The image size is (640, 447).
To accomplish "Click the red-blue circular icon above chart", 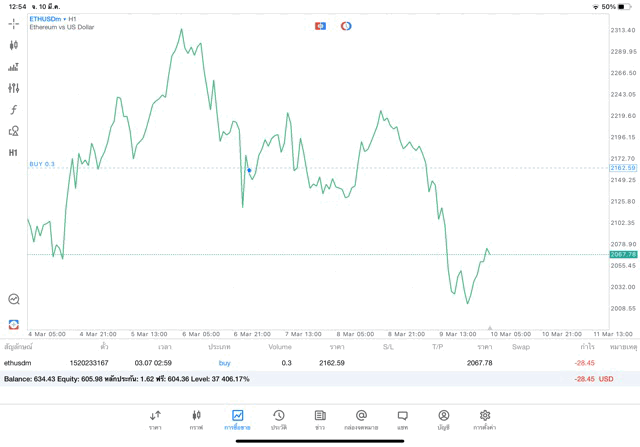I will 346,25.
